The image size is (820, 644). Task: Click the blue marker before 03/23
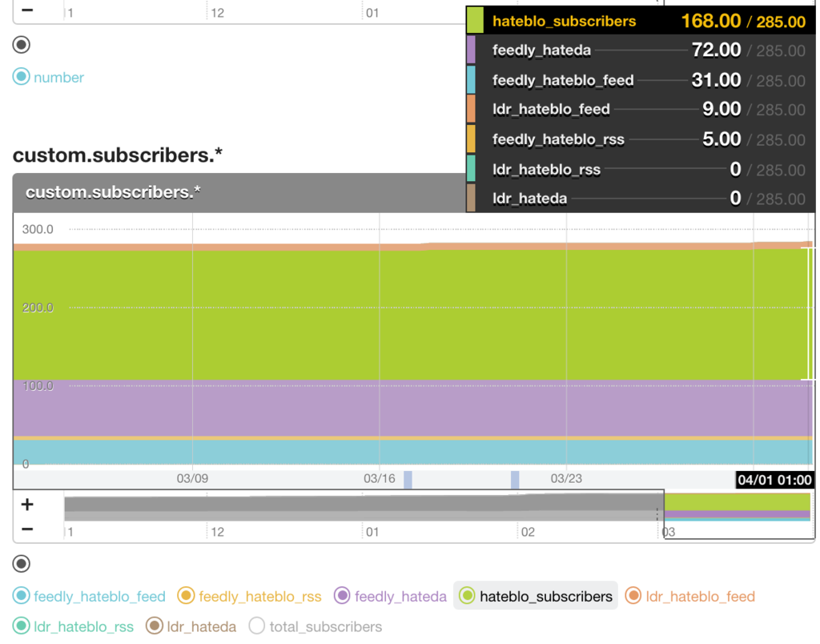(515, 480)
